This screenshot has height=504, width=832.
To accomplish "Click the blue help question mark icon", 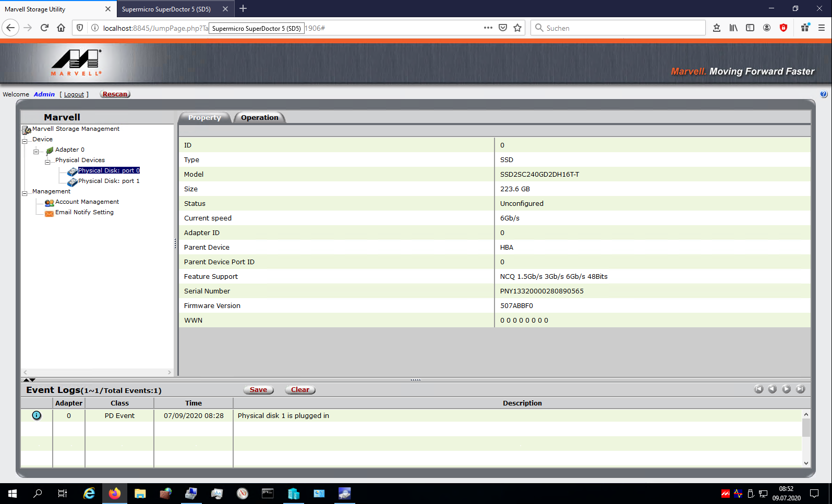I will [823, 94].
